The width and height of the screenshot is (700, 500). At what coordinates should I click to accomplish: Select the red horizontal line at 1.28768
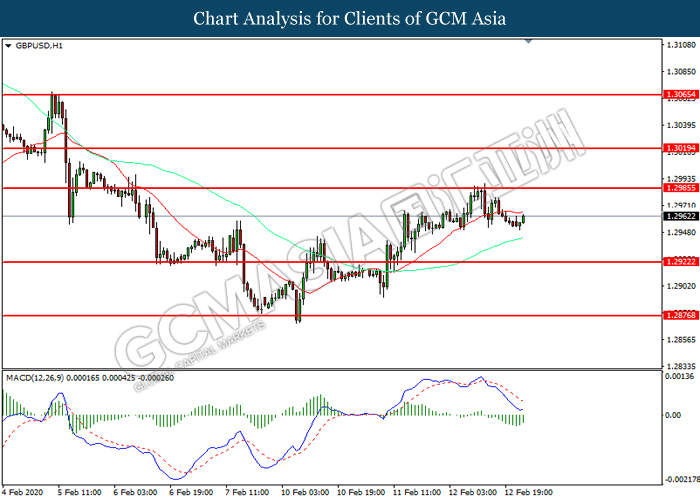coord(332,315)
